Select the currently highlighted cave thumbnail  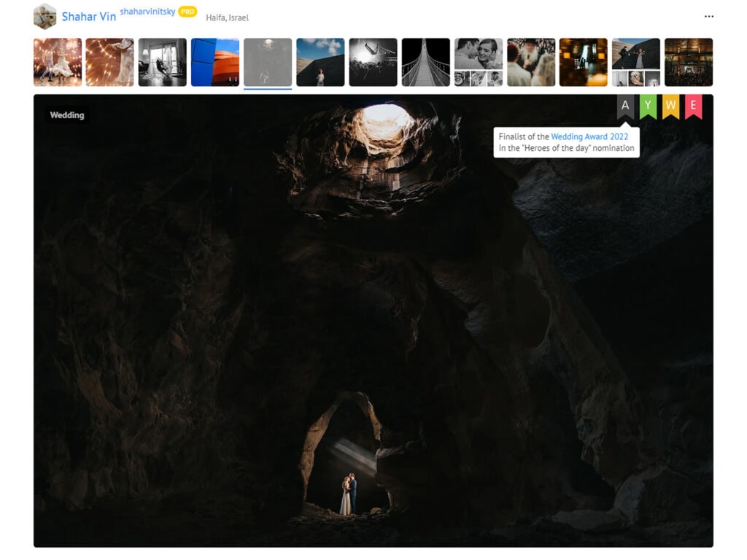tap(268, 63)
